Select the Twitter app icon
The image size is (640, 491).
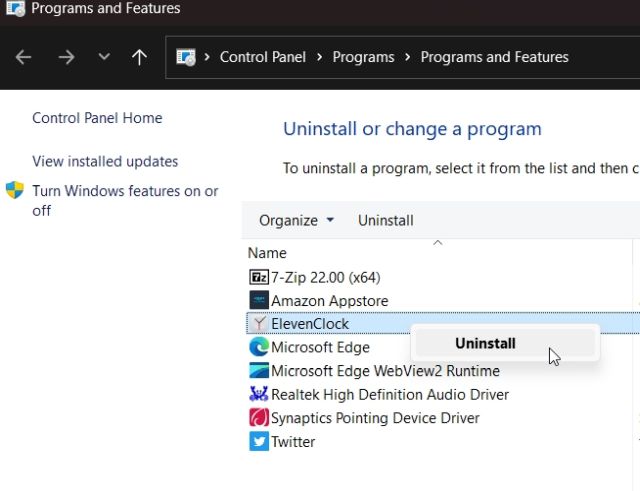point(258,442)
